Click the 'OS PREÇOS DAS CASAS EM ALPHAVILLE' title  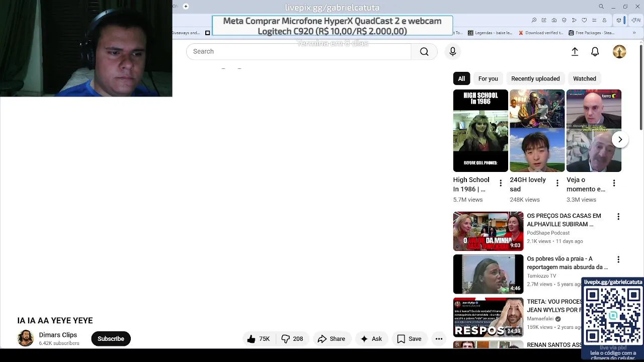[x=564, y=220]
